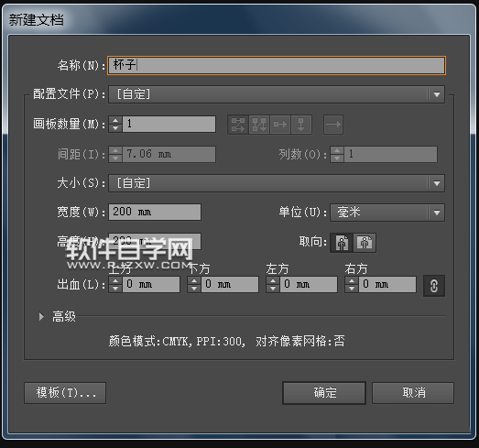Click the 取消 cancel button

click(413, 393)
